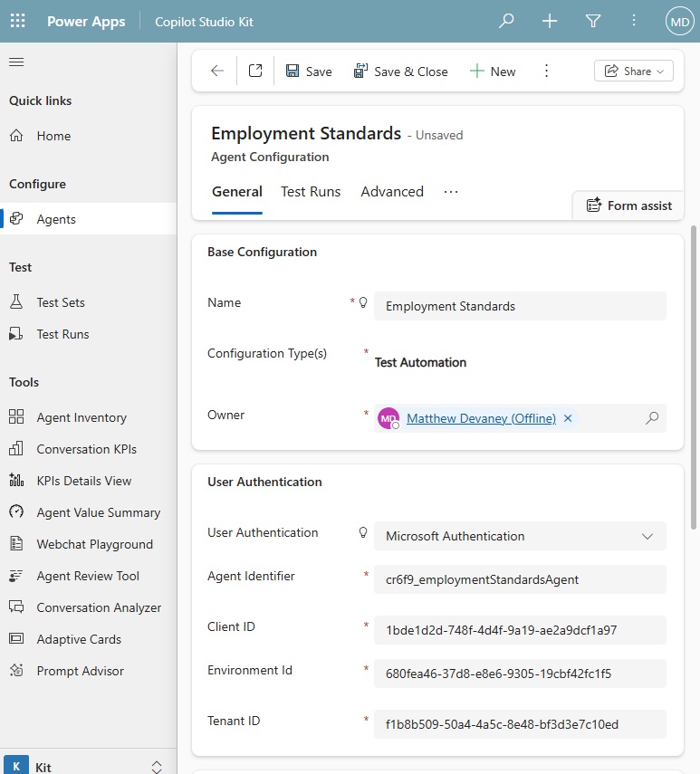
Task: Click the Agent Identifier input field
Action: pyautogui.click(x=520, y=579)
